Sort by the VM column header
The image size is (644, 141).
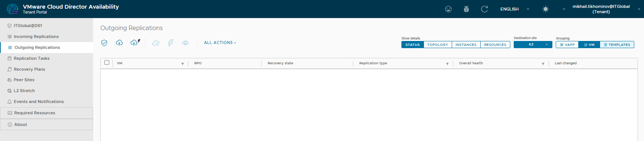point(120,63)
